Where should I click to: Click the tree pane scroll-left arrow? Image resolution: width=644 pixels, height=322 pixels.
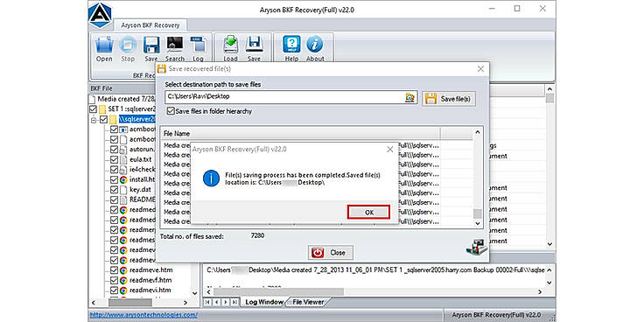tap(94, 303)
